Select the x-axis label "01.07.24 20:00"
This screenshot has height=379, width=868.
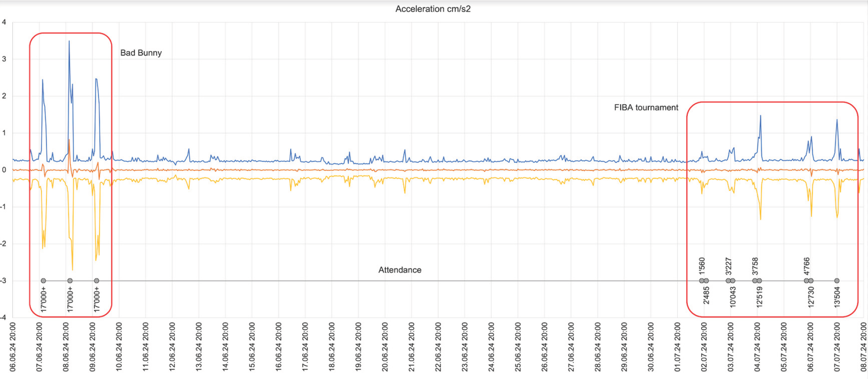(x=677, y=347)
